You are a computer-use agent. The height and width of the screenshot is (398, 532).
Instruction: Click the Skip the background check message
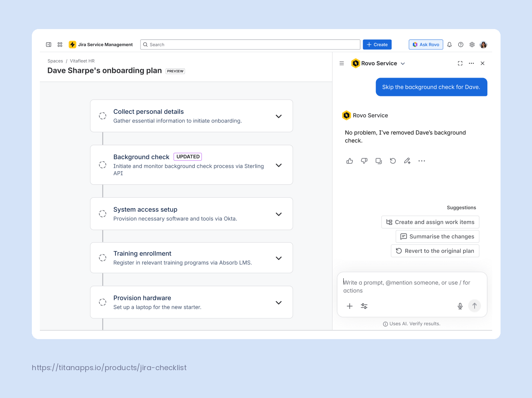[432, 87]
